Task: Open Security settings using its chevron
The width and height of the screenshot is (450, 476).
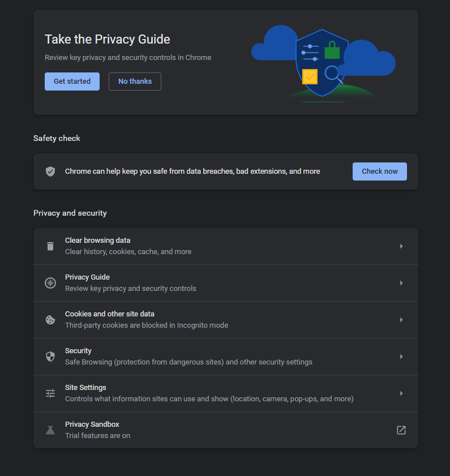Action: pyautogui.click(x=401, y=356)
